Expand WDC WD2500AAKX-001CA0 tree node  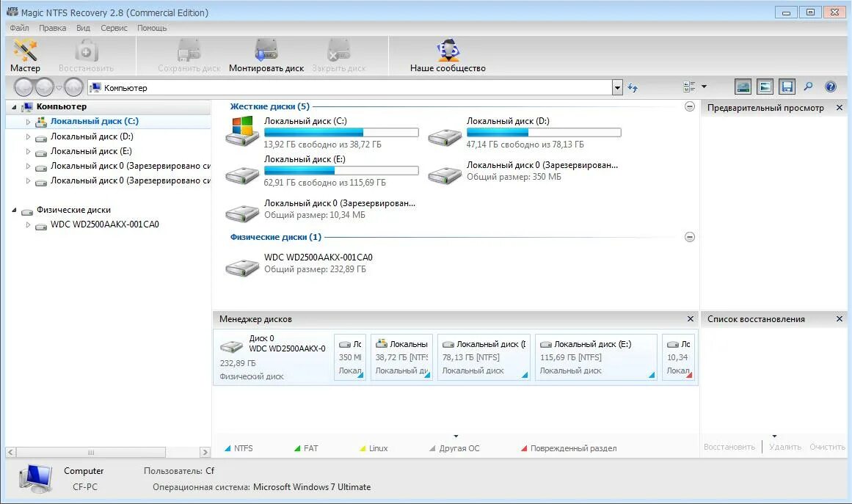[29, 224]
